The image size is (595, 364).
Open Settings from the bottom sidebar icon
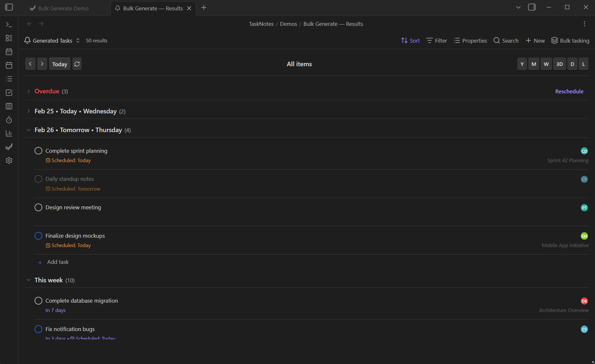[x=9, y=161]
